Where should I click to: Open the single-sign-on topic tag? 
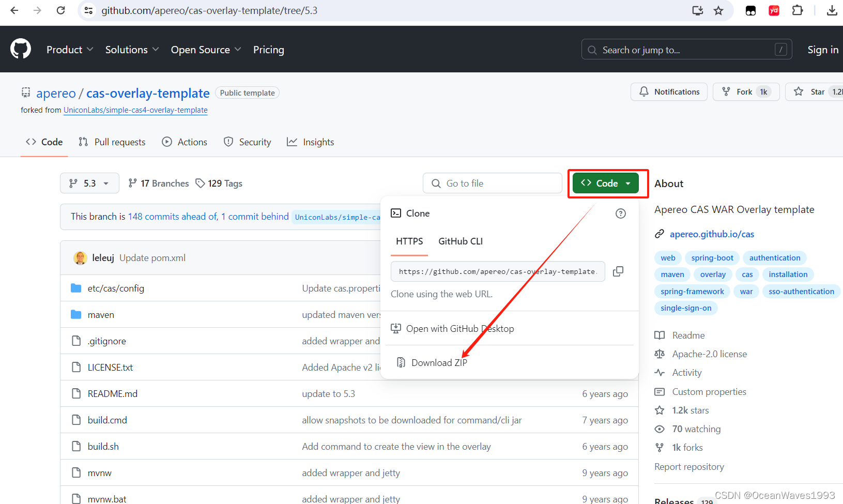[x=686, y=308]
